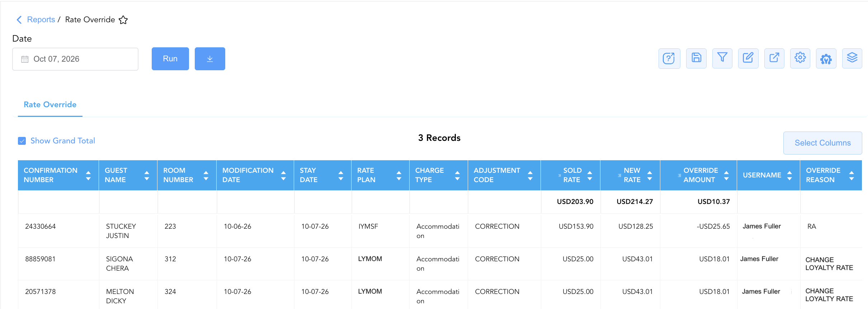Viewport: 868px width, 309px height.
Task: Click the edit pencil icon in toolbar
Action: click(748, 58)
